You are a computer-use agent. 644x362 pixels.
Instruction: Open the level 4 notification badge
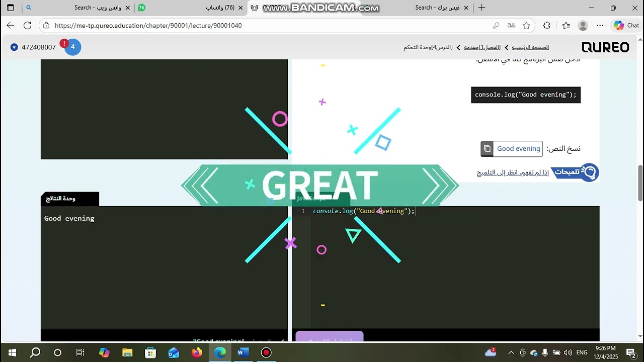[x=73, y=47]
